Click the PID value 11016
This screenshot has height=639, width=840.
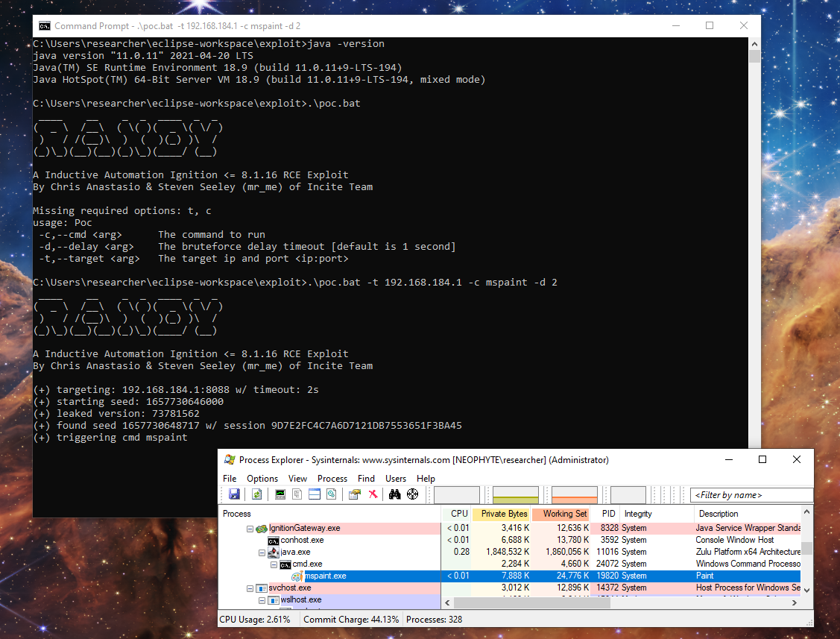click(608, 552)
